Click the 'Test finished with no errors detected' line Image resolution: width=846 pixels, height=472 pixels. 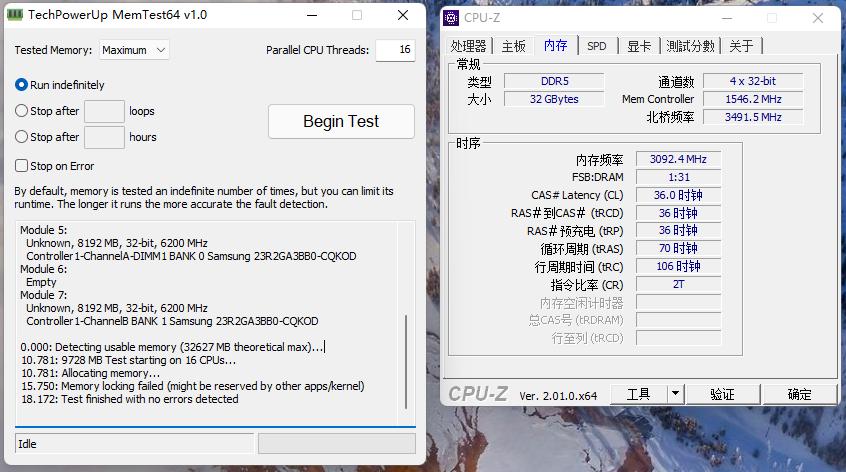point(129,399)
